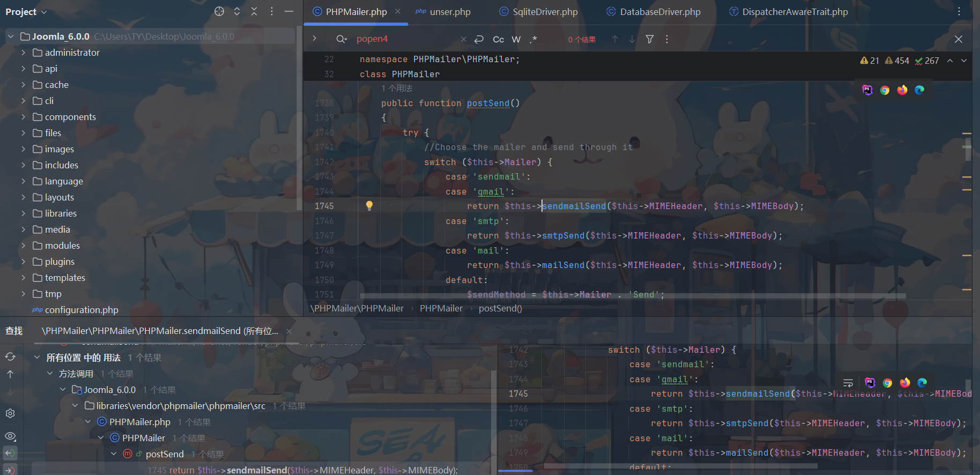Switch to the DatabaseDriver.php tab

[x=660, y=12]
